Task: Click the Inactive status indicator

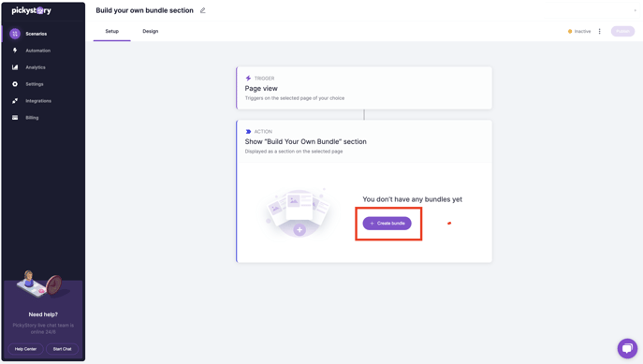Action: point(579,31)
